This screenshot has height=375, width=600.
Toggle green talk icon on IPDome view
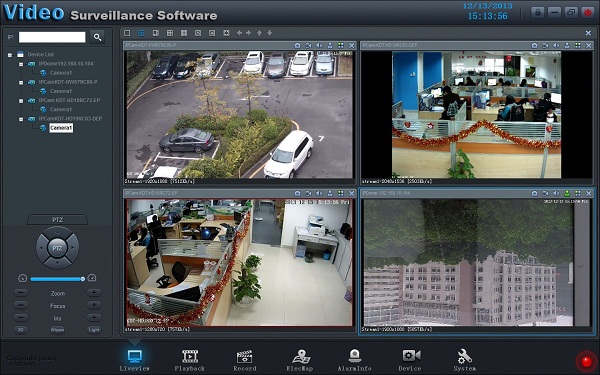(x=567, y=194)
